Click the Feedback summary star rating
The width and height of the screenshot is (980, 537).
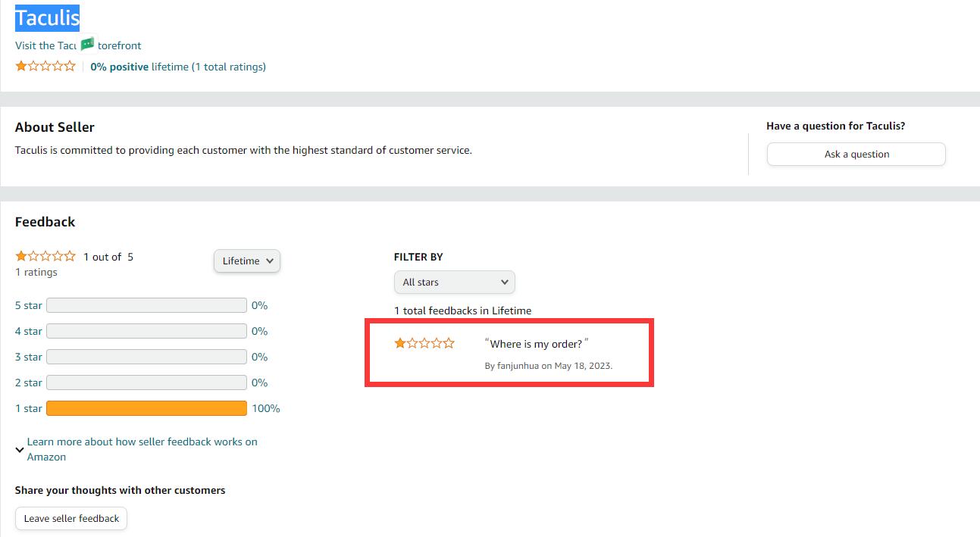[45, 257]
